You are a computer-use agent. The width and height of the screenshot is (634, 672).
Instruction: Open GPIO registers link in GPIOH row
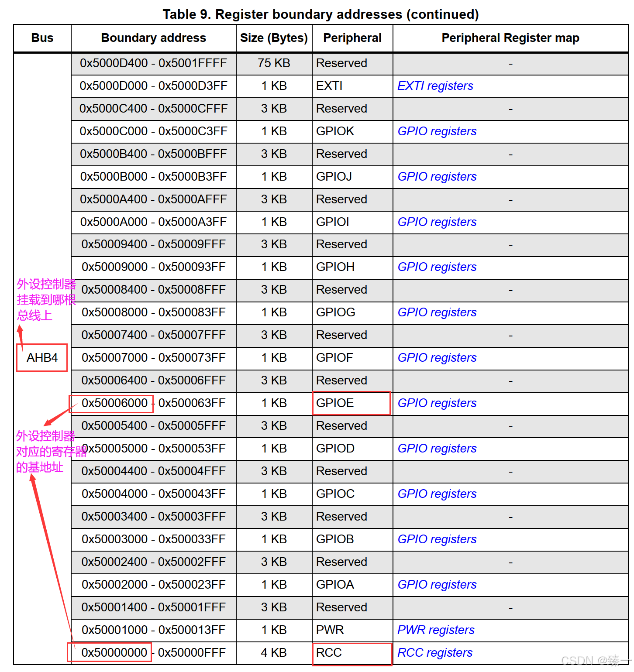[x=437, y=267]
